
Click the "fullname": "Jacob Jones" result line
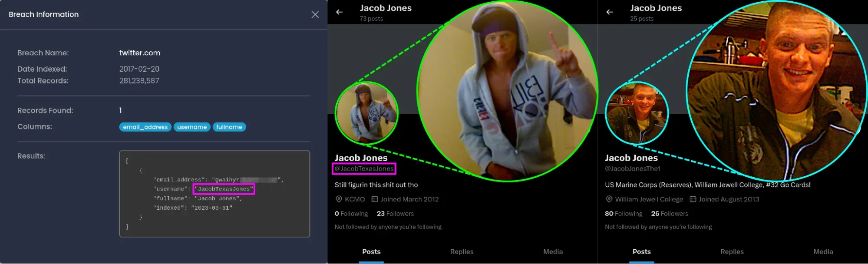[x=198, y=198]
